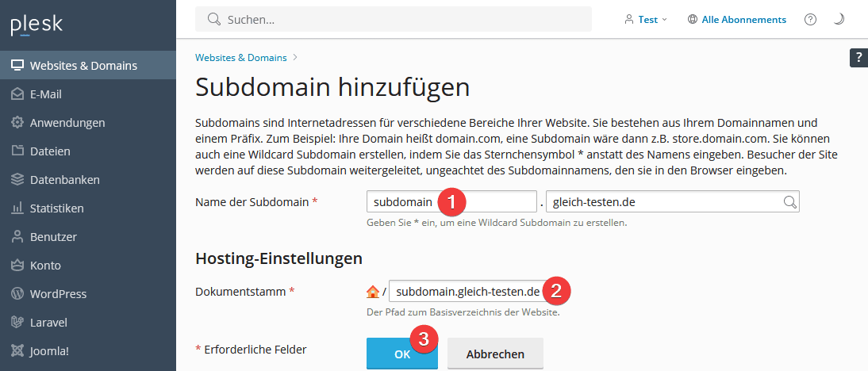Viewport: 868px width, 371px height.
Task: Click the stack icon beside Datenbanken
Action: pos(17,180)
